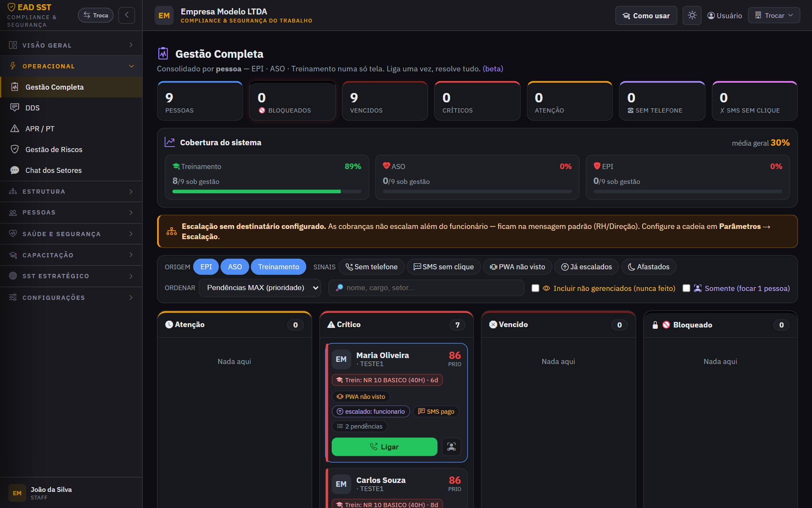Click the green Ligar button for Maria Oliveira
Viewport: 812px width, 508px height.
coord(384,447)
